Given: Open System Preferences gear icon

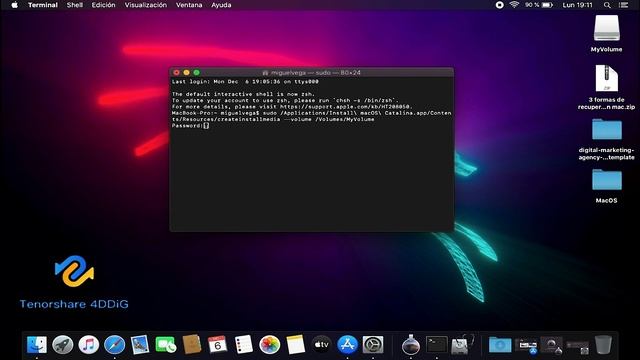Looking at the screenshot, I should [373, 345].
